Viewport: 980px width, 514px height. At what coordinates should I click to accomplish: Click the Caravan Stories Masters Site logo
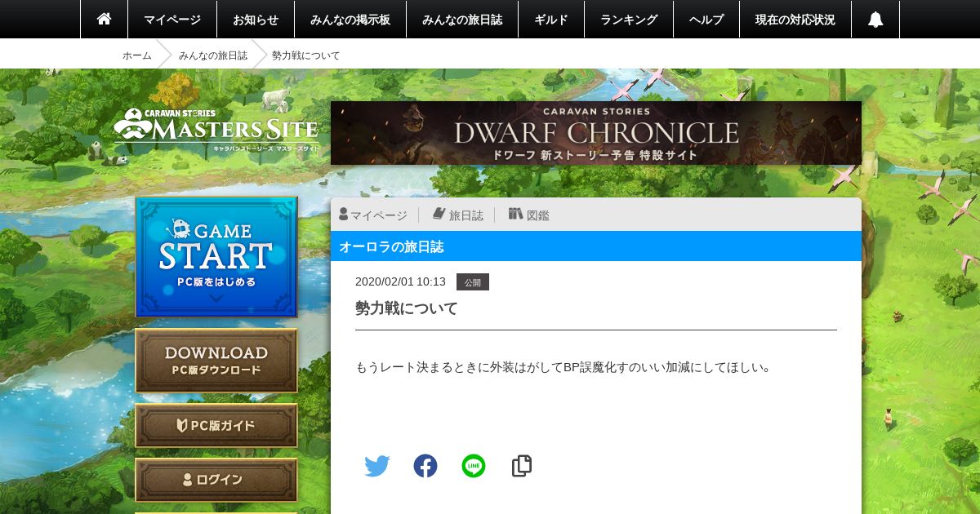(x=216, y=131)
